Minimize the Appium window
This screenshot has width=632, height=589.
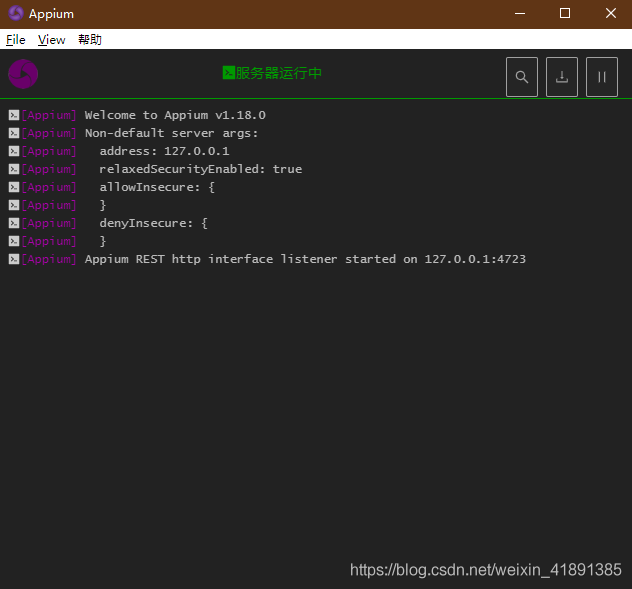(520, 14)
